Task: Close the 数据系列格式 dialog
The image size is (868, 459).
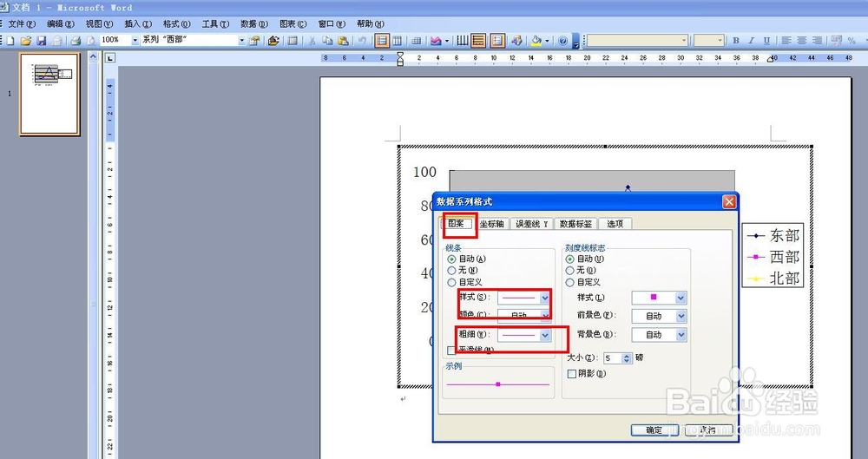Action: (729, 202)
